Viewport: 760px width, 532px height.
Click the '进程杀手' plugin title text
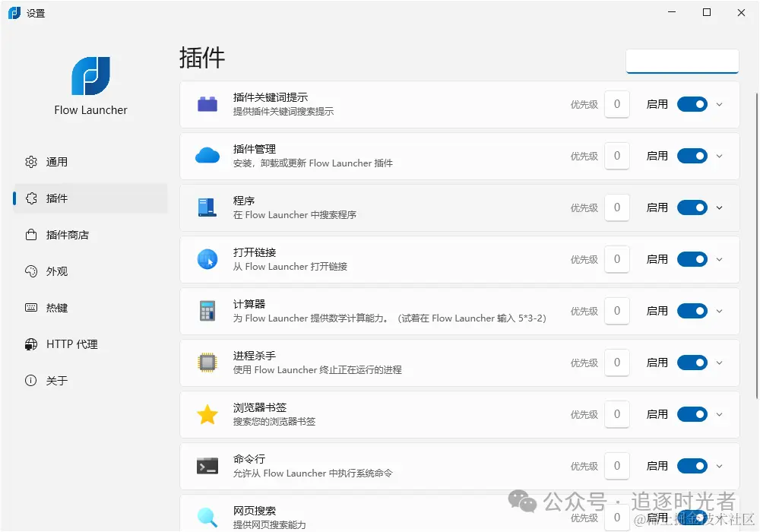255,356
